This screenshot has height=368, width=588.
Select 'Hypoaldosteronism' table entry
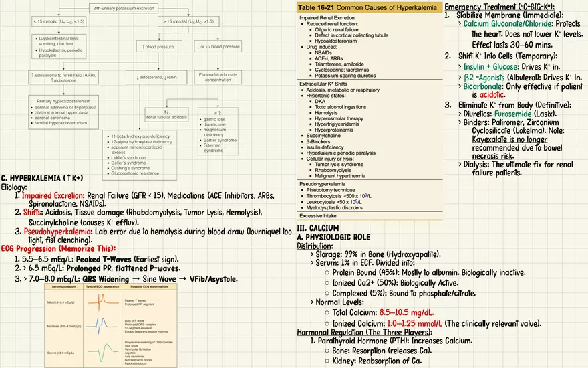[x=335, y=41]
